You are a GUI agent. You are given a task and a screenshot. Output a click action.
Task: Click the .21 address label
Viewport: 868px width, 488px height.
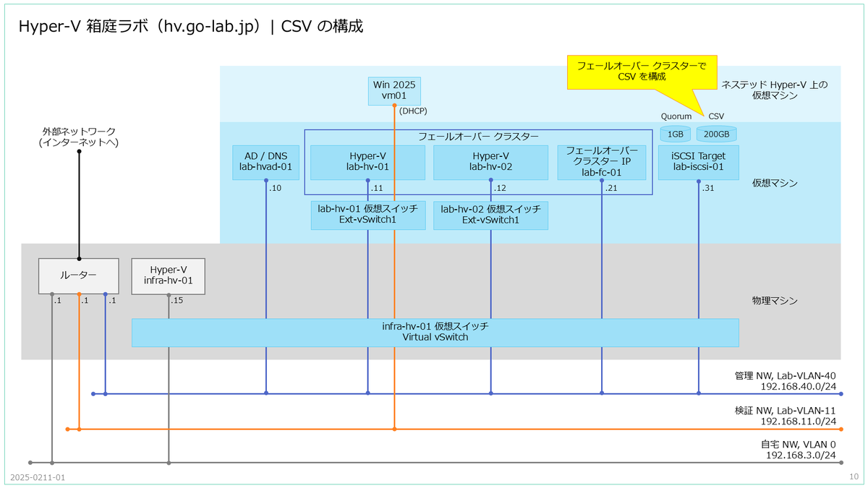tap(610, 188)
